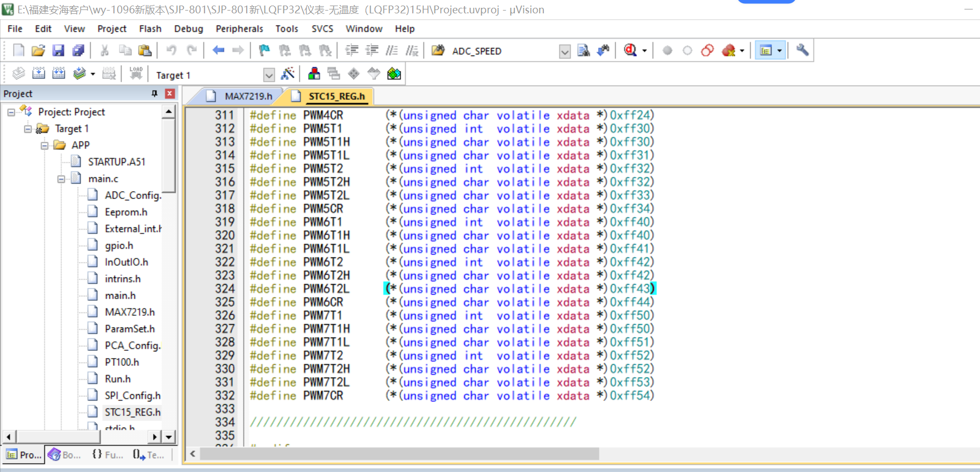Image resolution: width=980 pixels, height=472 pixels.
Task: Open a file with the folder icon
Action: click(38, 51)
